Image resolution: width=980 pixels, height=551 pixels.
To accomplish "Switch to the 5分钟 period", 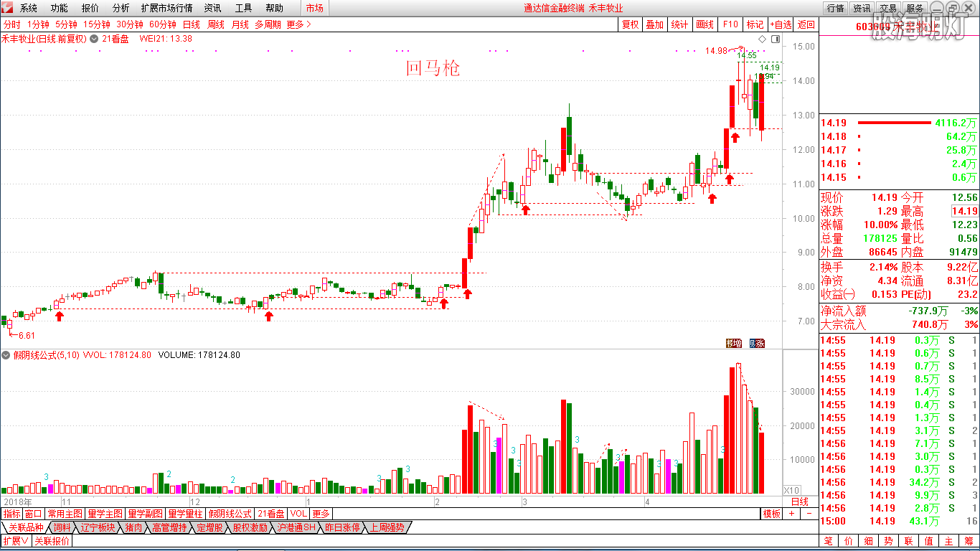I will tap(66, 24).
